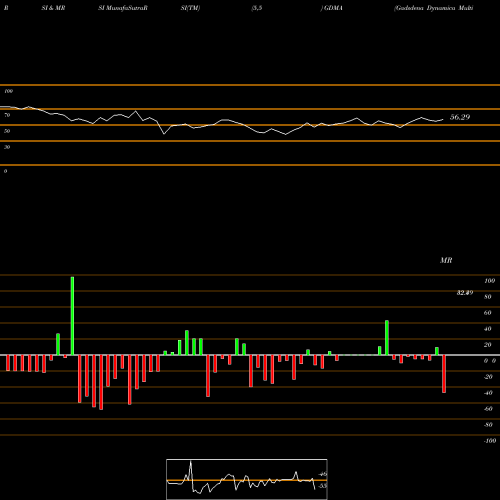Screen dimensions: 500x500
Task: Click the 'SI MunafaSutraR' header text
Action: click(123, 8)
